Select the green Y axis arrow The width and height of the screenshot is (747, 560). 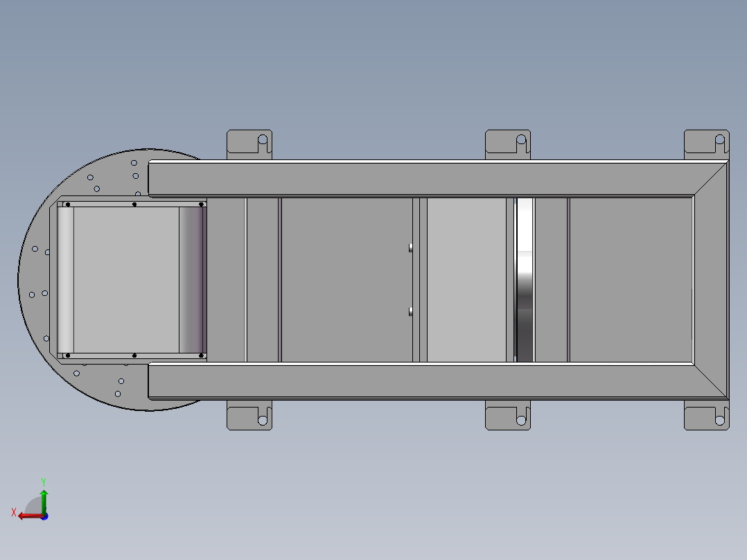click(44, 500)
